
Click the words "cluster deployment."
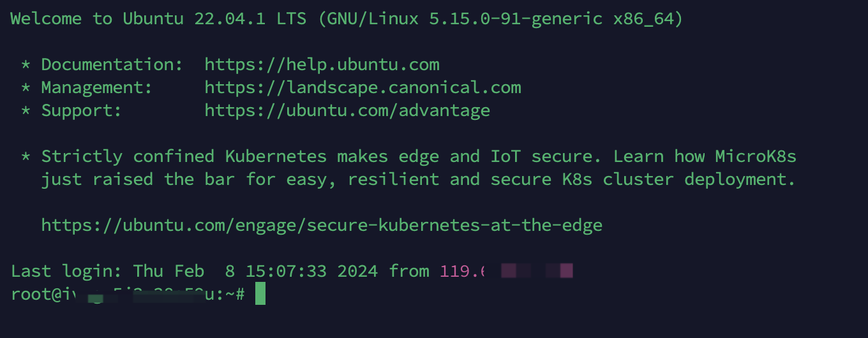pos(700,179)
